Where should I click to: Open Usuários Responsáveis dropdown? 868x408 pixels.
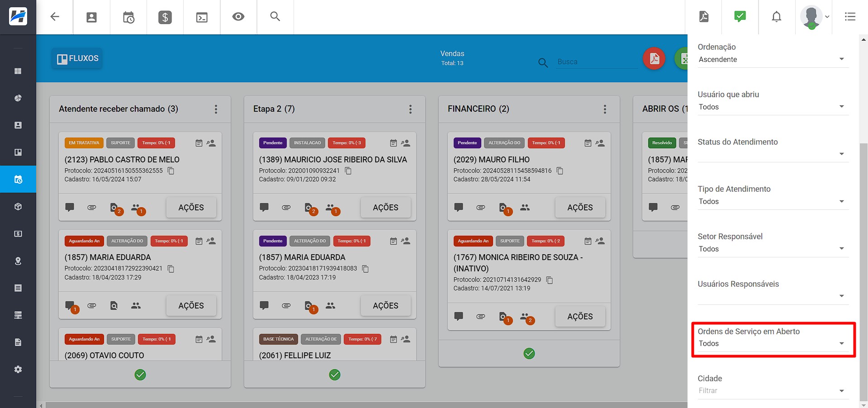coord(773,296)
